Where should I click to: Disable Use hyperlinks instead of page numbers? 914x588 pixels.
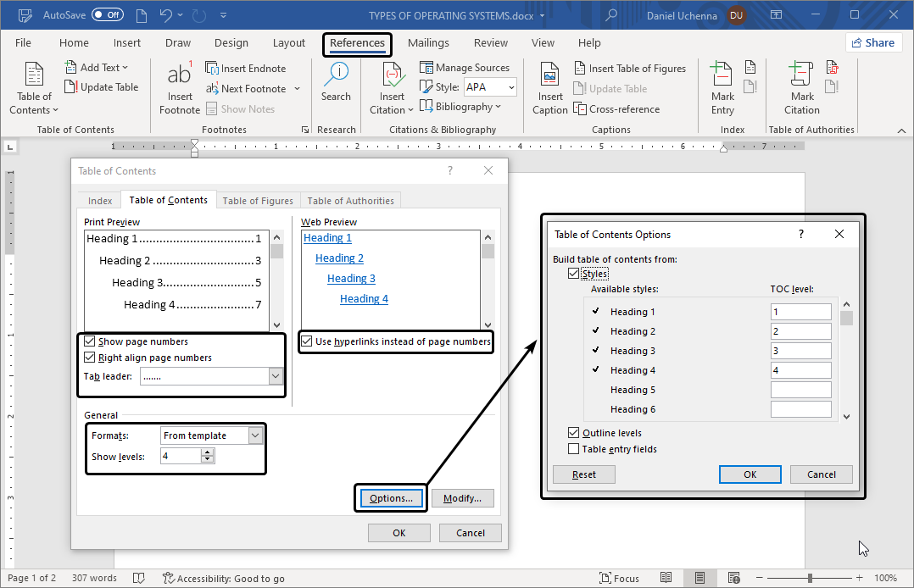click(x=307, y=341)
